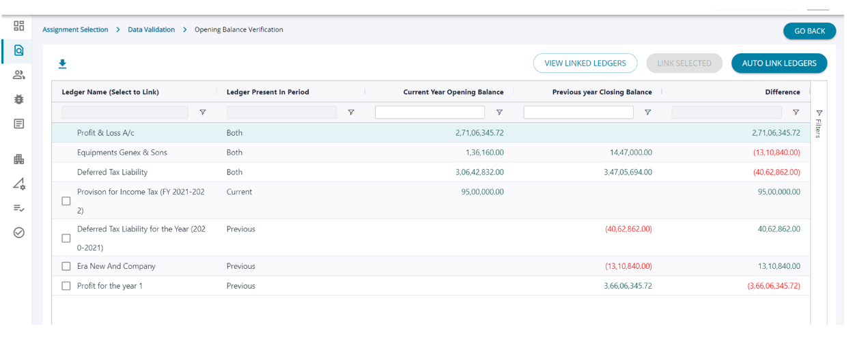Click the document search icon in sidebar

[x=18, y=50]
